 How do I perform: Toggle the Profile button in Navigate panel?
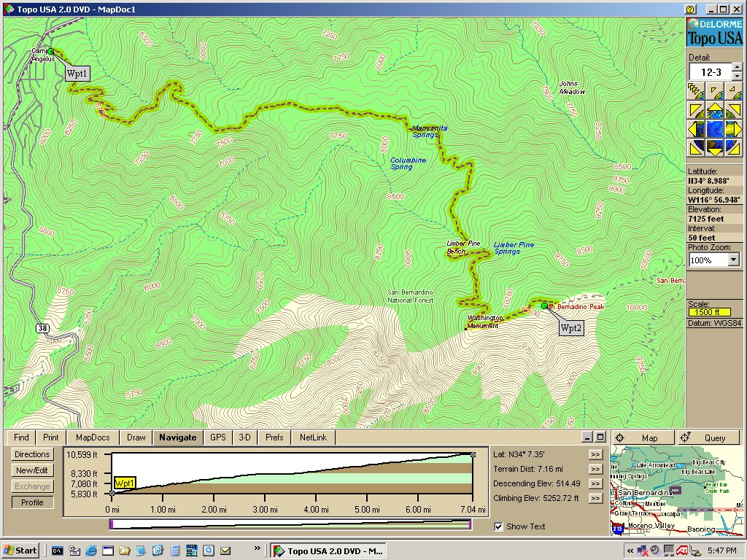tap(32, 502)
